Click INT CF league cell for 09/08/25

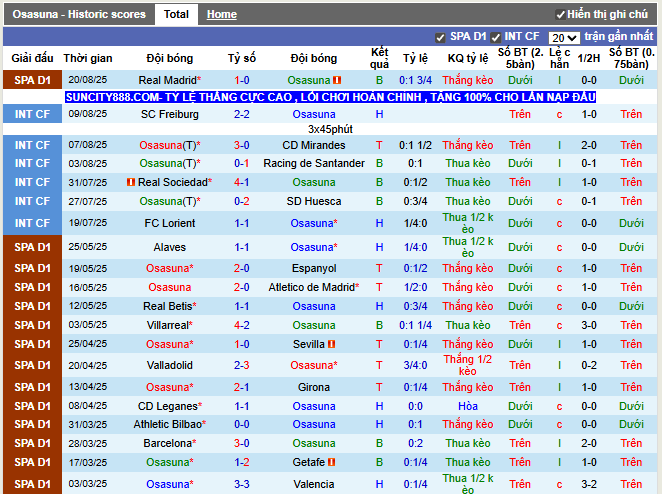pyautogui.click(x=33, y=114)
